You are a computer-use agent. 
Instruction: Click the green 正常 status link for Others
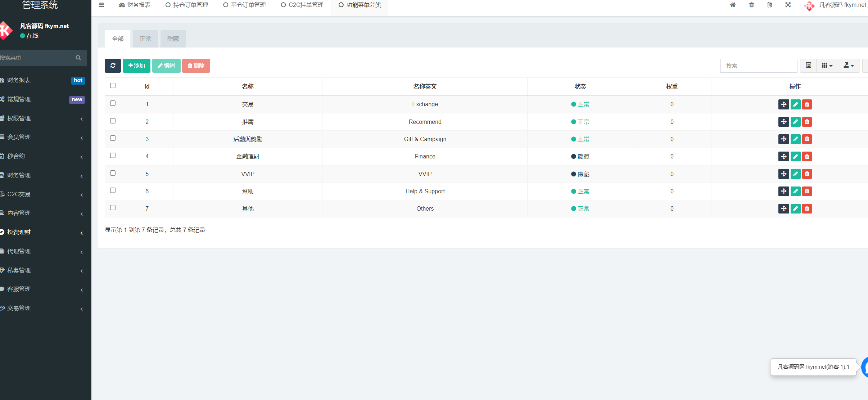tap(580, 208)
